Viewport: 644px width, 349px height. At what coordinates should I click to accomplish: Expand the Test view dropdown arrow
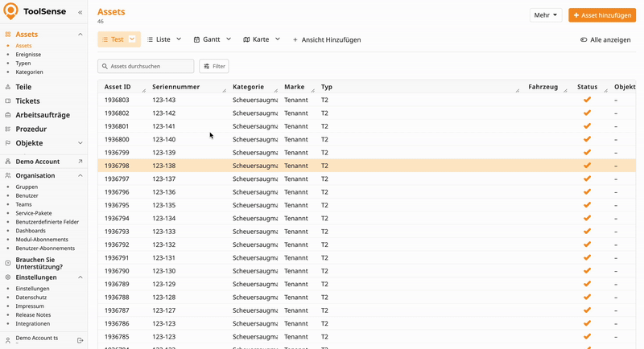click(133, 39)
